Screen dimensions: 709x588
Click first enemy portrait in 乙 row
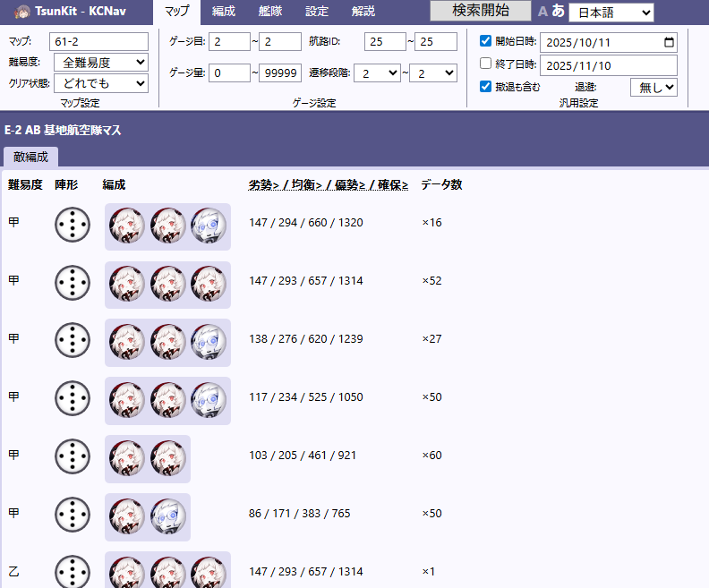pos(127,572)
